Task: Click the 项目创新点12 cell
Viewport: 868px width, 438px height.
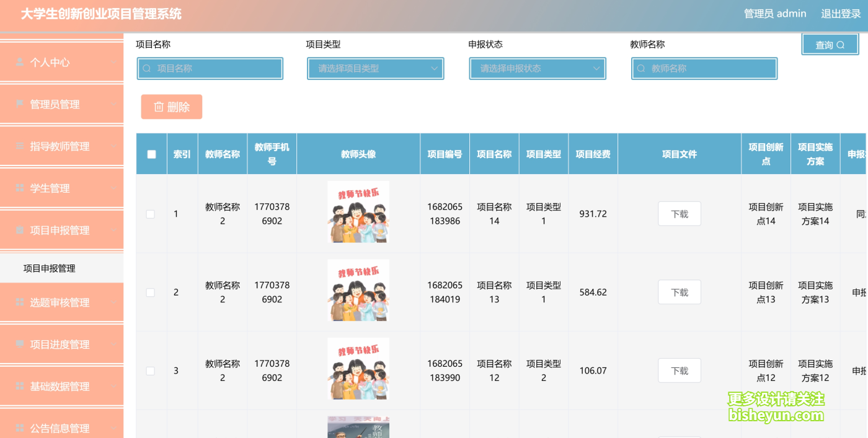Action: pyautogui.click(x=766, y=371)
